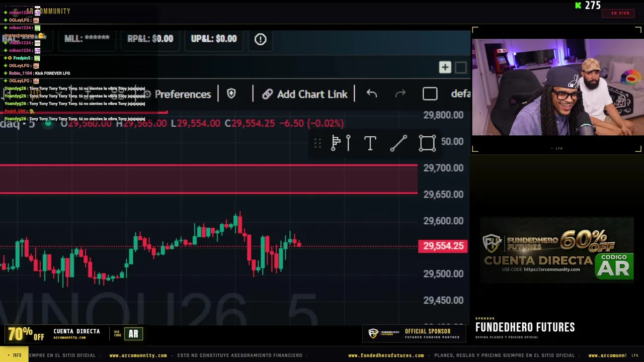The image size is (644, 362).
Task: Click the 29,450.00 price axis label
Action: pyautogui.click(x=443, y=301)
